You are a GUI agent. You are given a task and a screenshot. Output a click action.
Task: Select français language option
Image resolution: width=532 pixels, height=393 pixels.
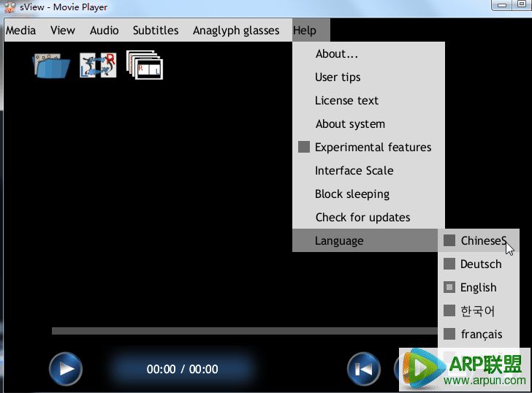pyautogui.click(x=479, y=335)
